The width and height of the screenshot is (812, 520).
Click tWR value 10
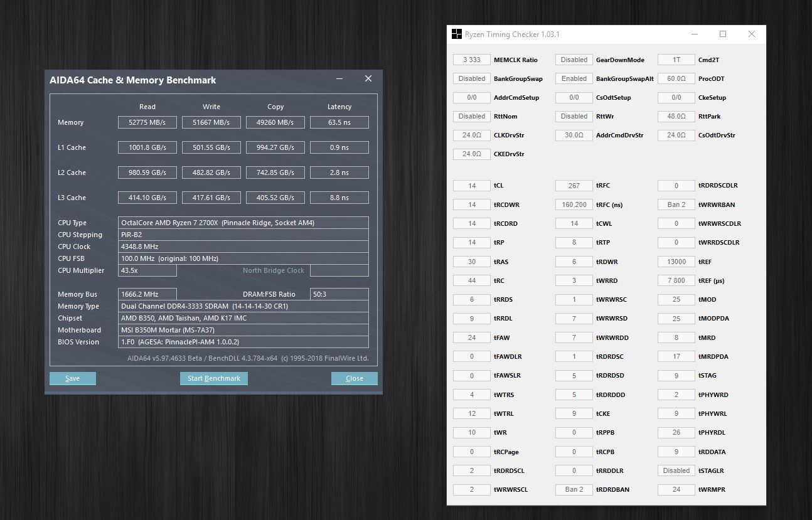coord(472,432)
